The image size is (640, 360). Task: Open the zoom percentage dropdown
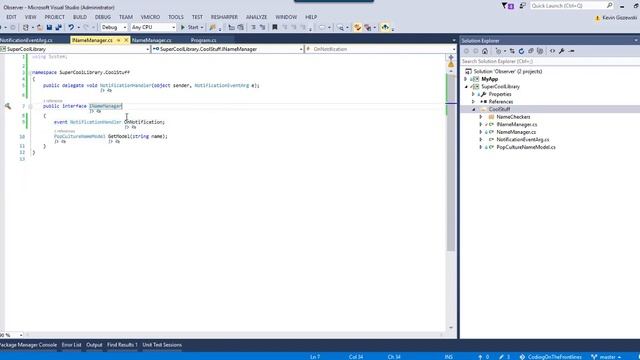coord(21,335)
